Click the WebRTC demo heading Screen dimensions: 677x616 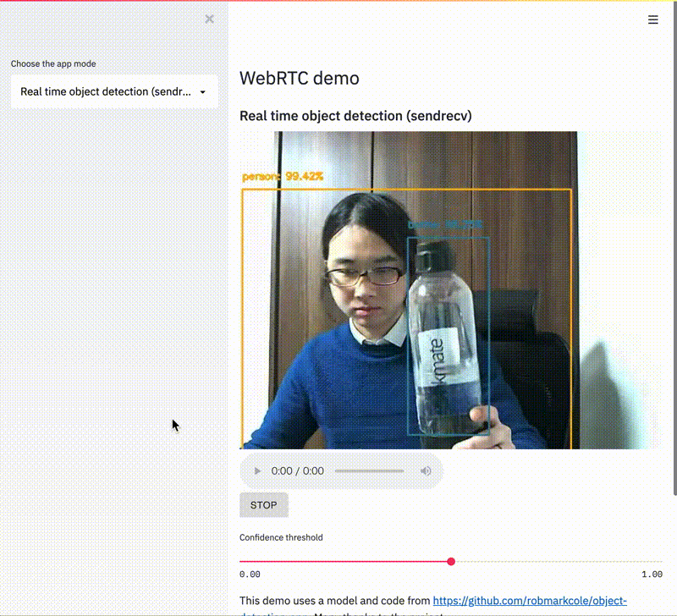pyautogui.click(x=299, y=77)
